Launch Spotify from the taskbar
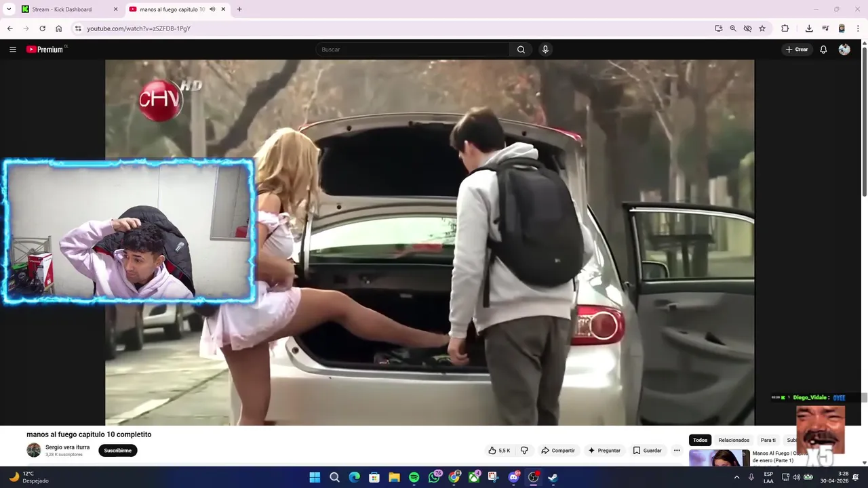This screenshot has height=488, width=868. coord(414,477)
